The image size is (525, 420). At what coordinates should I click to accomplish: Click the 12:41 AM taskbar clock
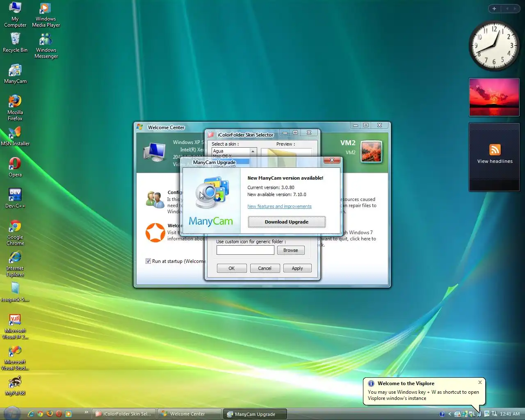(x=510, y=414)
